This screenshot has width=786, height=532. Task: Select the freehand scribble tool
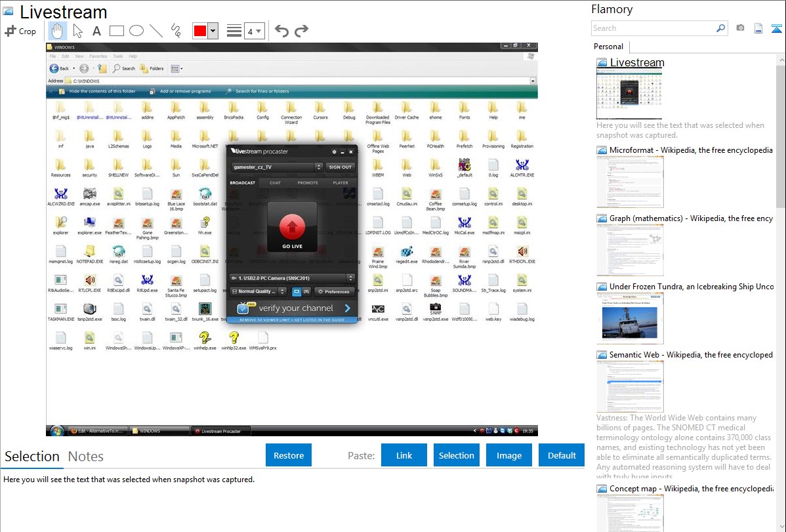pyautogui.click(x=176, y=31)
